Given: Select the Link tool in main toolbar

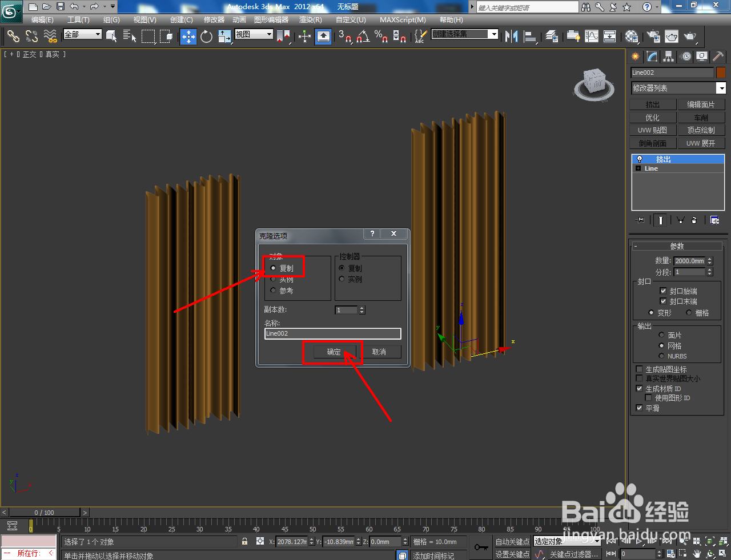Looking at the screenshot, I should click(x=13, y=36).
